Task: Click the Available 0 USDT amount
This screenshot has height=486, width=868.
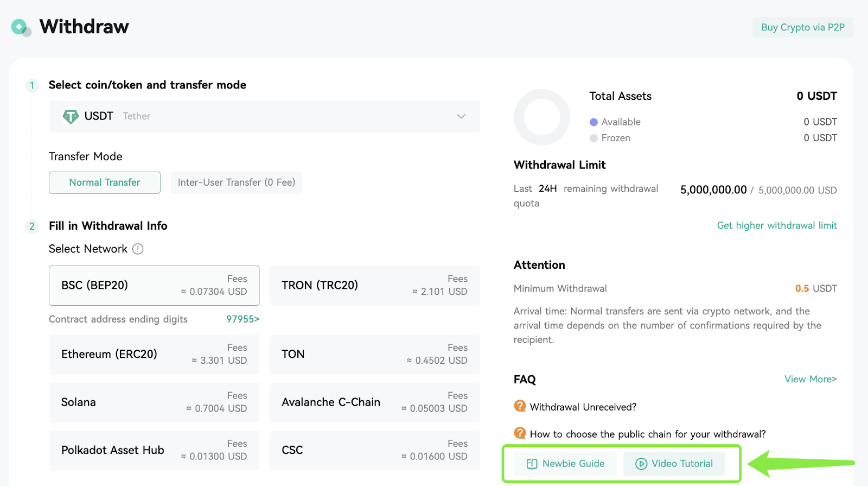Action: [x=820, y=122]
